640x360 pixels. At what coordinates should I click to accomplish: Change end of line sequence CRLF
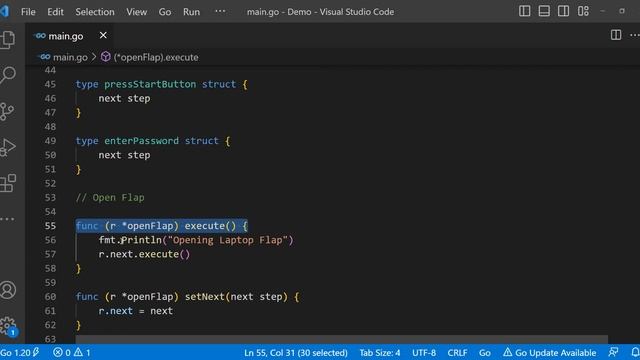[x=457, y=353]
